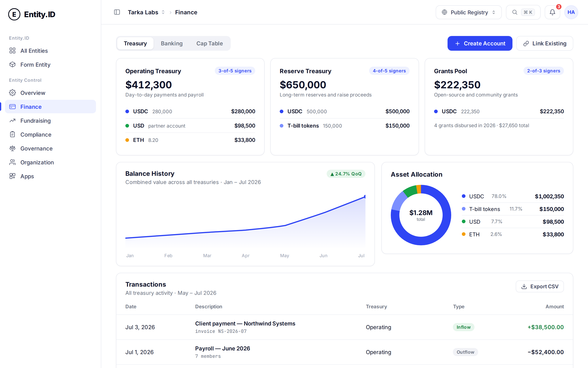The width and height of the screenshot is (588, 368).
Task: Click the Client payment — Northwind Systems row
Action: tap(345, 327)
